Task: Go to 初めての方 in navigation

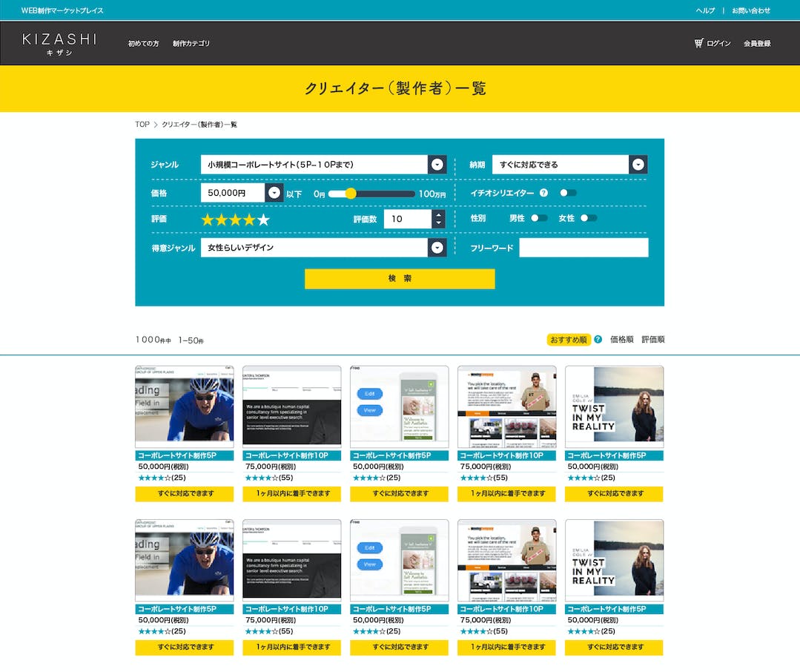Action: 143,44
